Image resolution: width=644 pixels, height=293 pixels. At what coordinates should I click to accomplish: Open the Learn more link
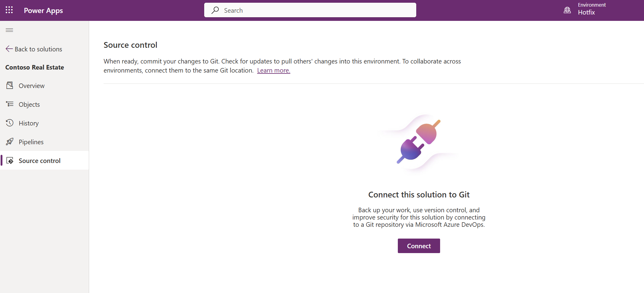click(274, 70)
